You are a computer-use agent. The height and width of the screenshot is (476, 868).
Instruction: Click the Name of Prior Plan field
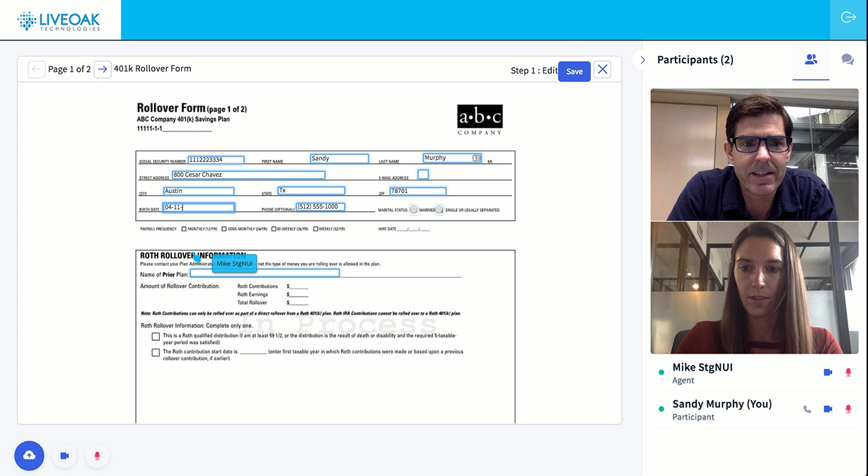[x=265, y=273]
